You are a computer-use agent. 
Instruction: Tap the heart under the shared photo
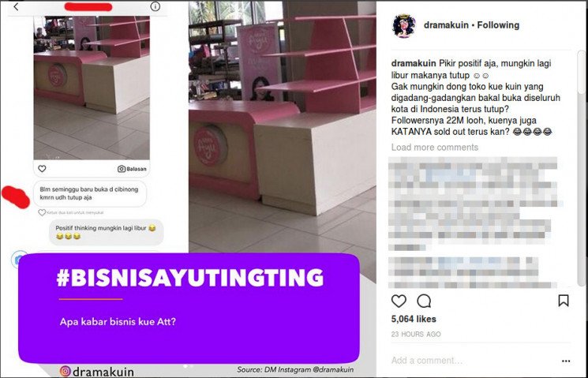tap(42, 169)
